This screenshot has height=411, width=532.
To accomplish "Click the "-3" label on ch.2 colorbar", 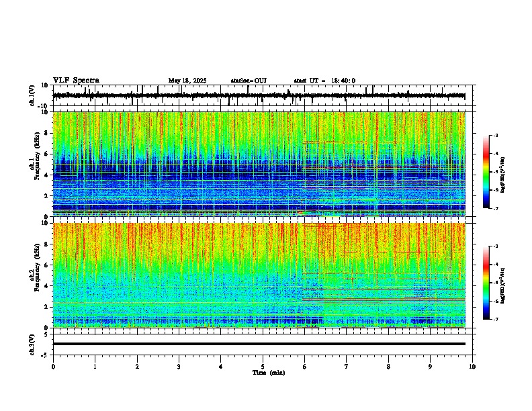I will tap(495, 246).
